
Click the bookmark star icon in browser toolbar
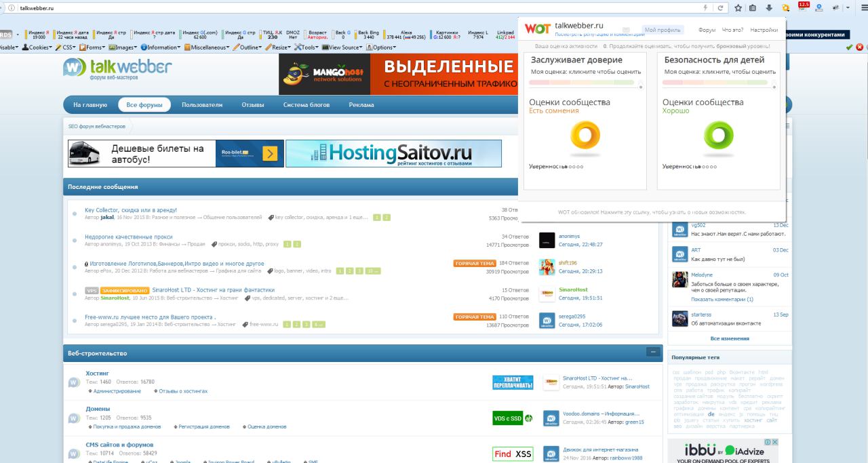[x=738, y=7]
